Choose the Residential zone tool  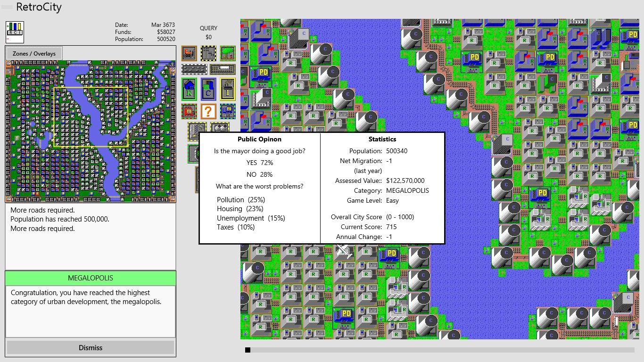(x=189, y=89)
